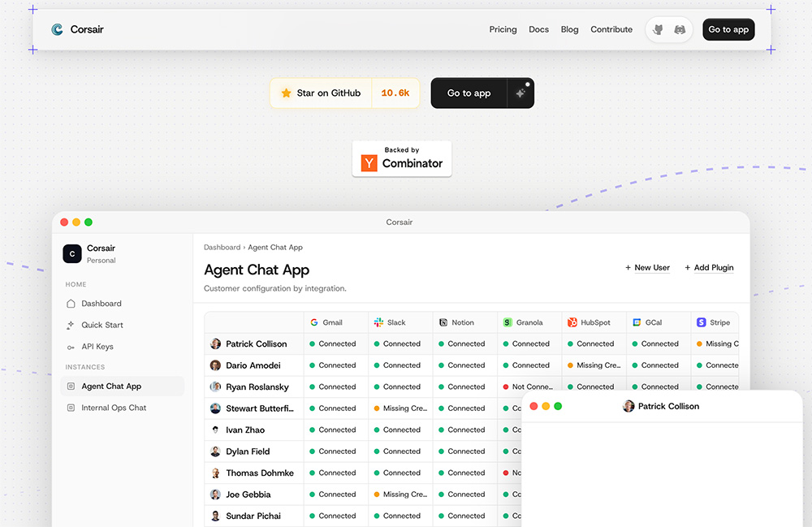Viewport: 812px width, 527px height.
Task: Open the Contribute page
Action: click(611, 29)
